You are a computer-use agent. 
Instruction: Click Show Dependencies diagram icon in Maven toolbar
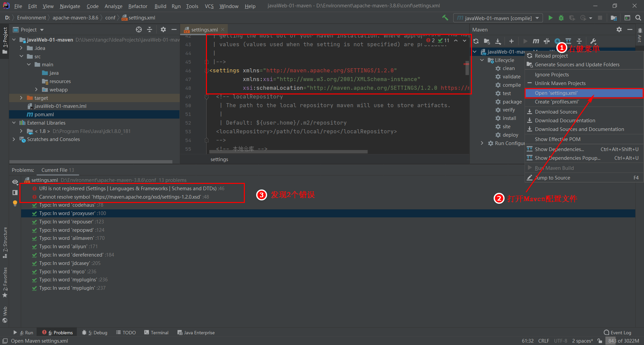[568, 41]
